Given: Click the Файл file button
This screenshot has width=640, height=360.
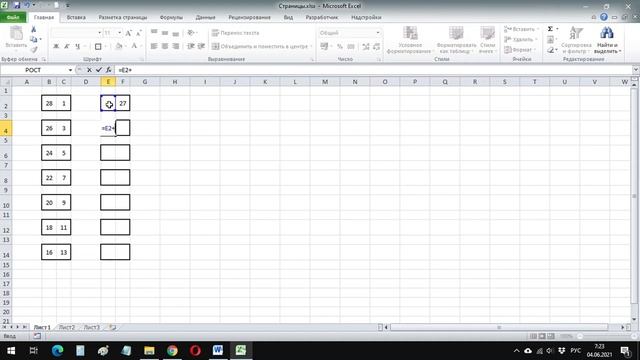Looking at the screenshot, I should tap(13, 18).
